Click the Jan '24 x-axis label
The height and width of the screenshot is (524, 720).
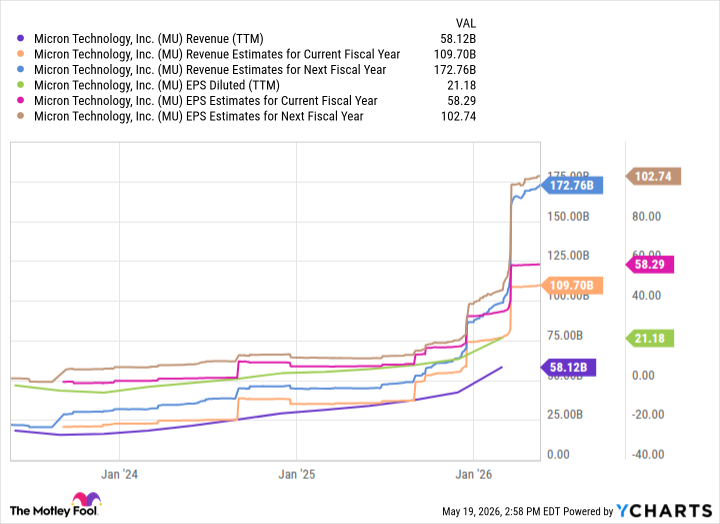pyautogui.click(x=119, y=474)
